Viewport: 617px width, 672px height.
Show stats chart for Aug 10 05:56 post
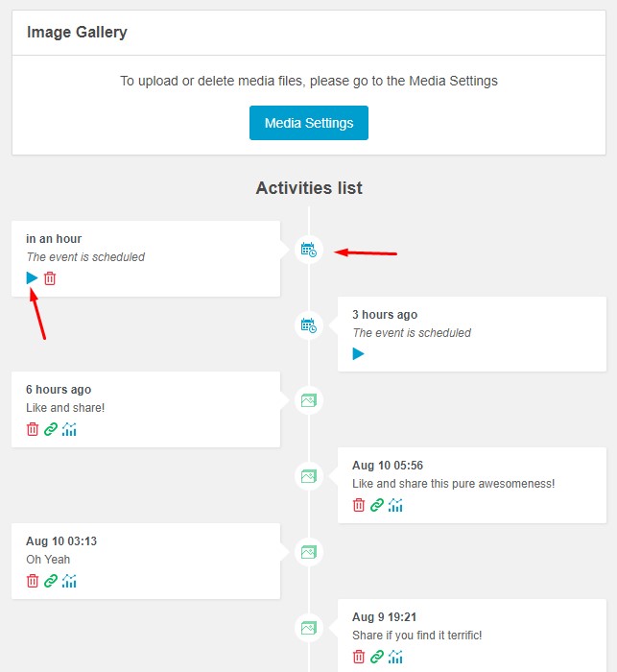point(395,505)
